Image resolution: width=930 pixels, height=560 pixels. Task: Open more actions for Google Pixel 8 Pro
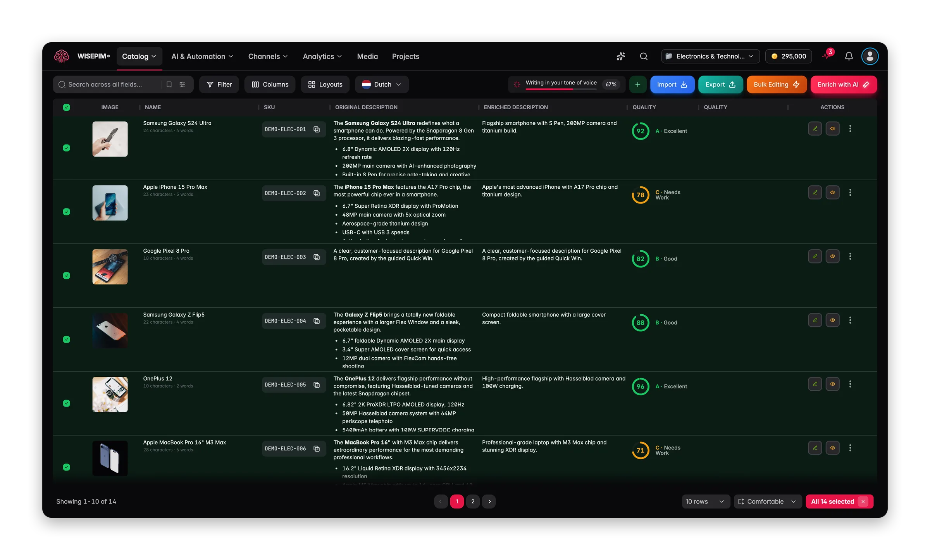click(850, 257)
